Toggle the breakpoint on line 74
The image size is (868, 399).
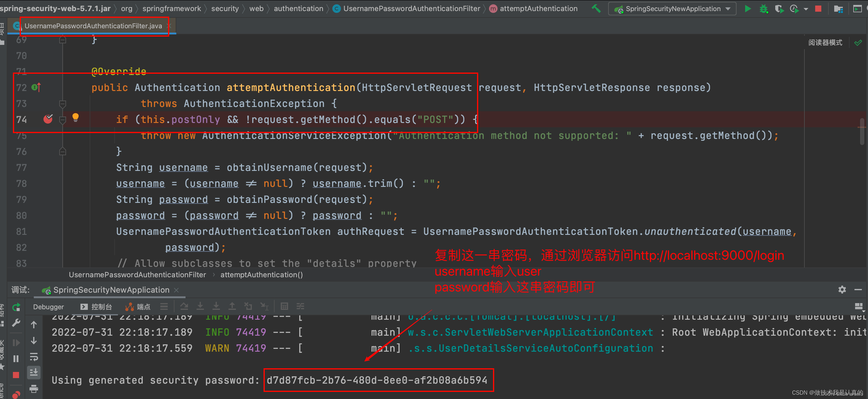pyautogui.click(x=48, y=119)
